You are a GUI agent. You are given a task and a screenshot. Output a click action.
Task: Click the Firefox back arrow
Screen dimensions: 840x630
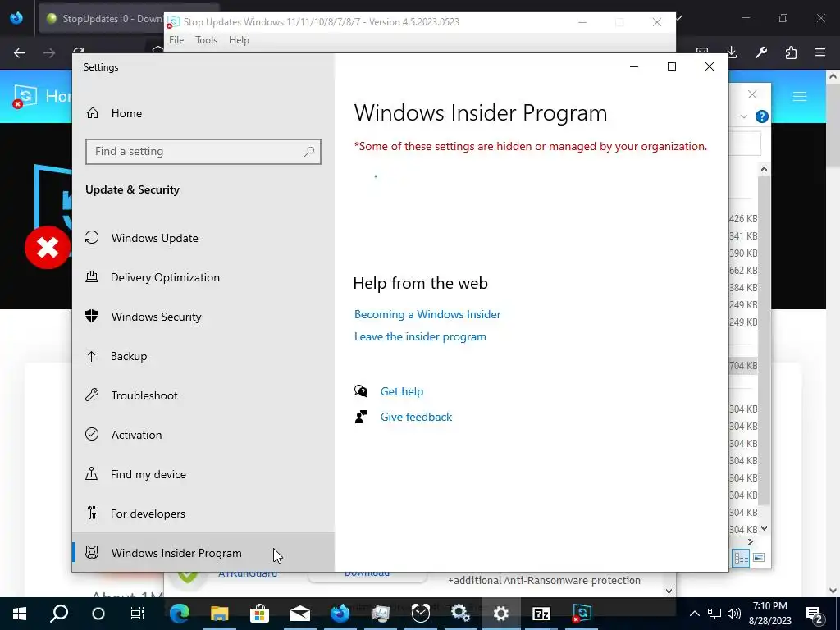coord(20,52)
